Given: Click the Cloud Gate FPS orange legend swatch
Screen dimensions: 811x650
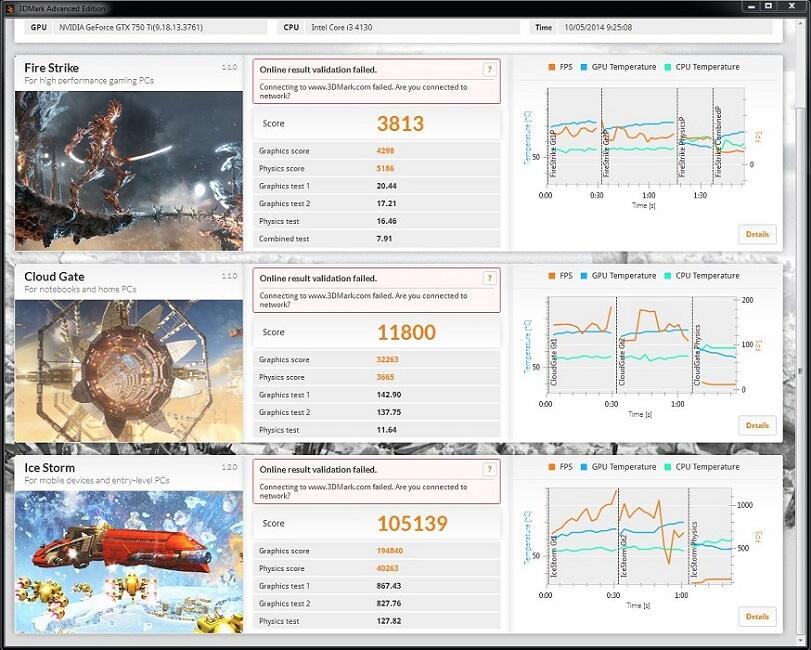Looking at the screenshot, I should coord(552,276).
